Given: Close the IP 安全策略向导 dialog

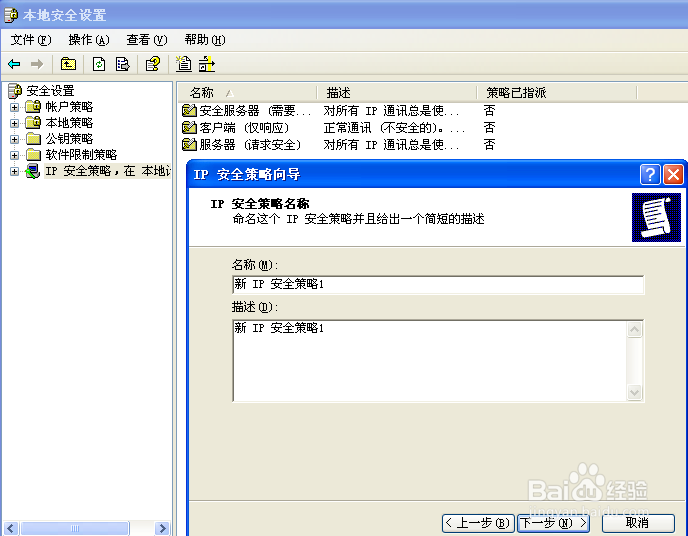Looking at the screenshot, I should pyautogui.click(x=673, y=175).
